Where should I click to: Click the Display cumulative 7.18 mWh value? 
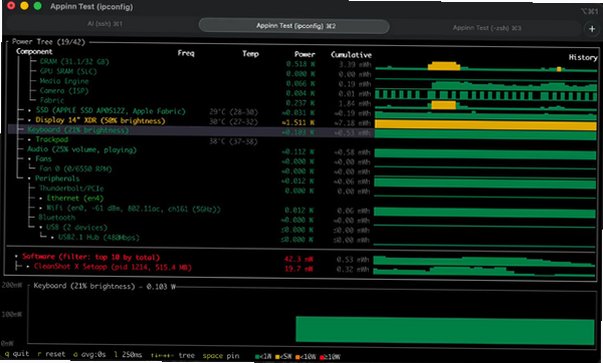pos(353,123)
